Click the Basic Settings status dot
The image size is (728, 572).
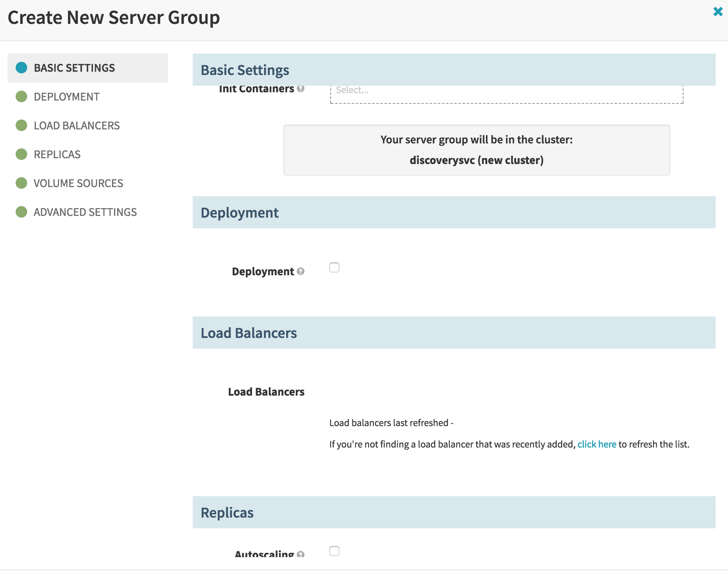pos(21,68)
